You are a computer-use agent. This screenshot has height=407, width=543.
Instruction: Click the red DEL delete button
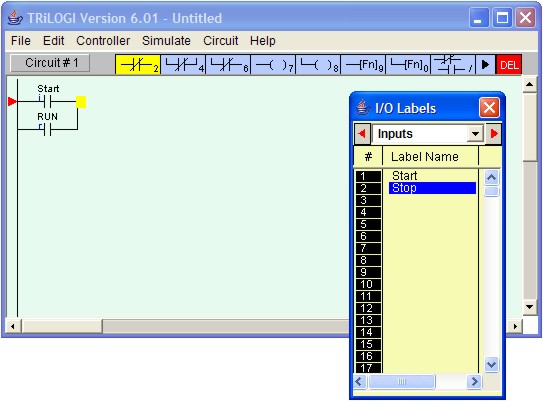[509, 64]
